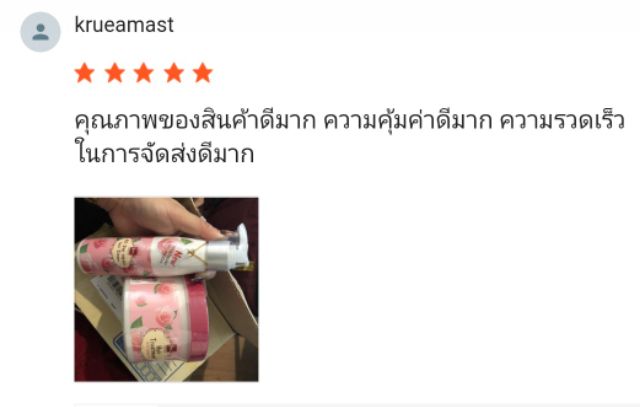This screenshot has height=407, width=640.
Task: Click the second line ในการจัดส่งดีมาก
Action: point(164,154)
